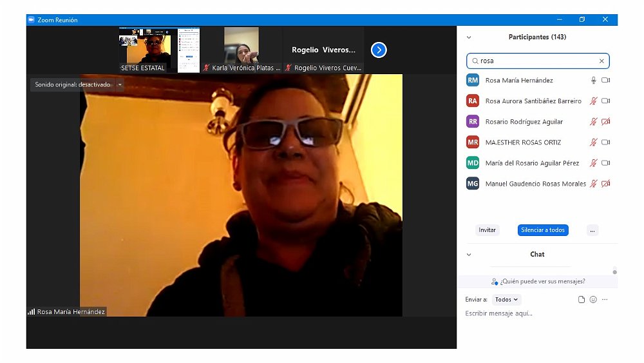Screen dimensions: 644x363
Task: Toggle the muted mic for MA.ESTHER ROSAS ORTIZ
Action: [x=594, y=142]
